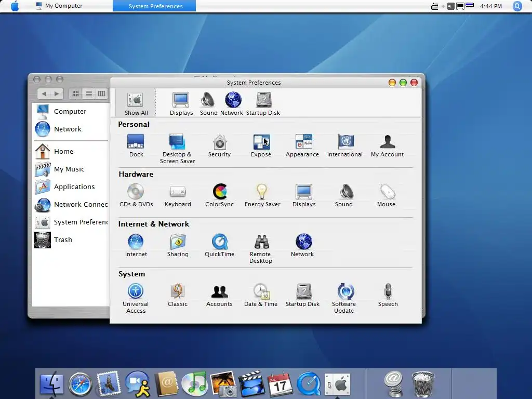Viewport: 532px width, 399px height.
Task: Open Speech preferences
Action: [x=388, y=295]
